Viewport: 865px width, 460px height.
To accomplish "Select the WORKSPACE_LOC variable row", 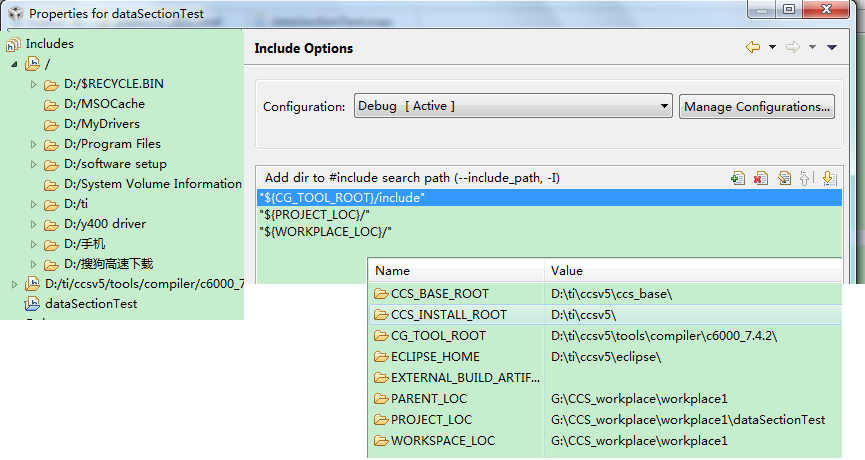I will [605, 440].
